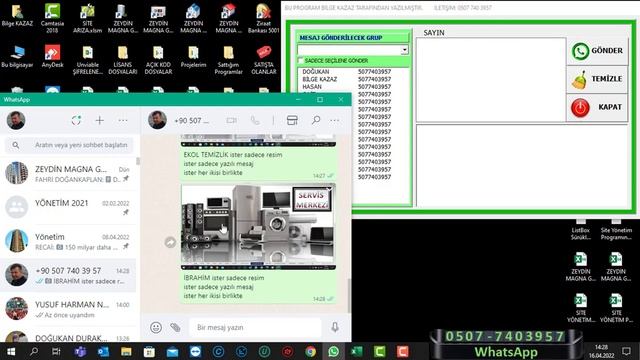
Task: Search within the open conversation
Action: [316, 120]
